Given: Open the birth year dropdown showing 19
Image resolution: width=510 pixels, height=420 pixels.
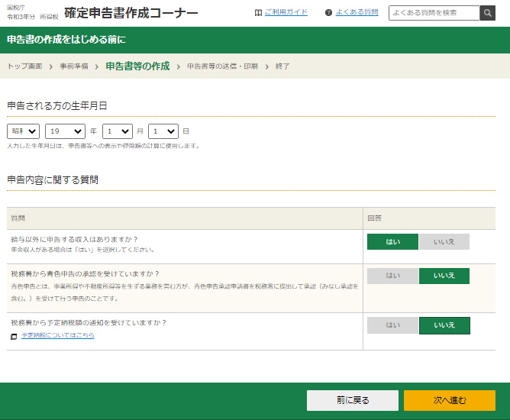Looking at the screenshot, I should (65, 131).
